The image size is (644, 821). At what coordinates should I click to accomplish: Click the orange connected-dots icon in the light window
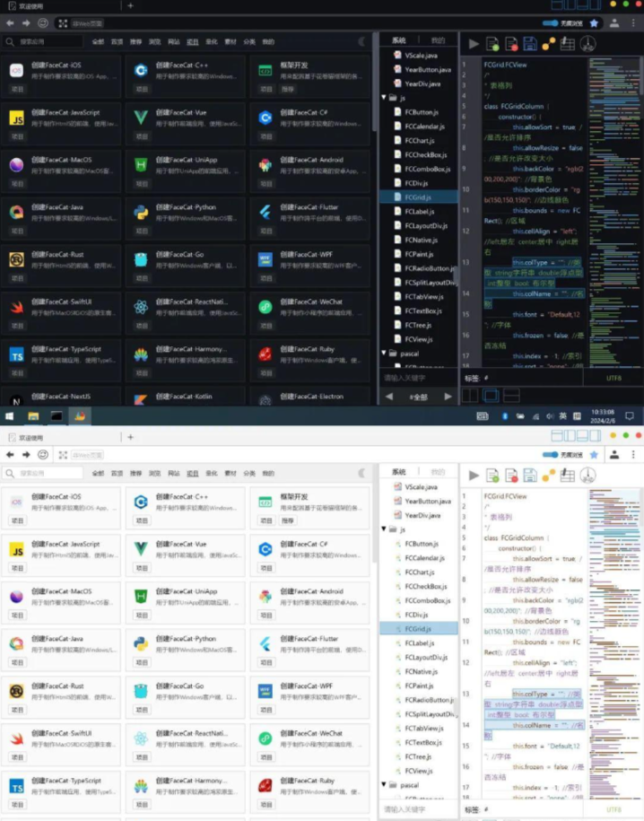point(549,476)
